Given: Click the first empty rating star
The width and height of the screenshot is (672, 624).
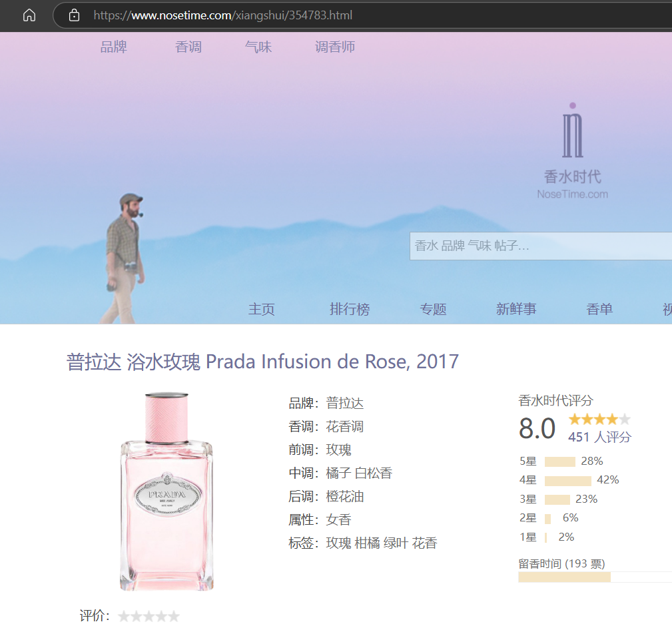Looking at the screenshot, I should tap(124, 616).
